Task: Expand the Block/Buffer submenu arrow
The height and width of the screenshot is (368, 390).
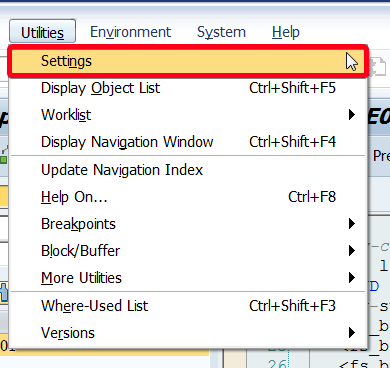Action: [x=352, y=251]
